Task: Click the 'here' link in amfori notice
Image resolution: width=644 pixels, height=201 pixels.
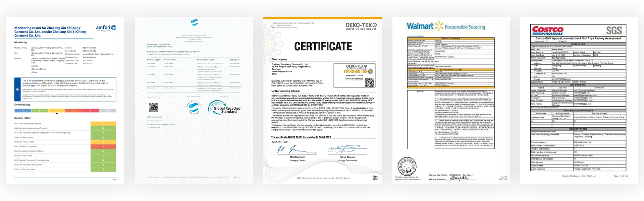Action: [x=33, y=85]
